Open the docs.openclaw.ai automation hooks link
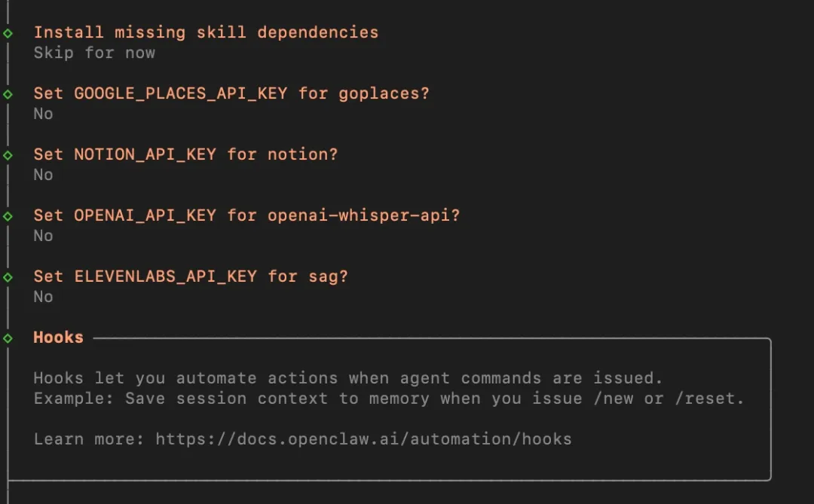The height and width of the screenshot is (504, 814). click(363, 439)
